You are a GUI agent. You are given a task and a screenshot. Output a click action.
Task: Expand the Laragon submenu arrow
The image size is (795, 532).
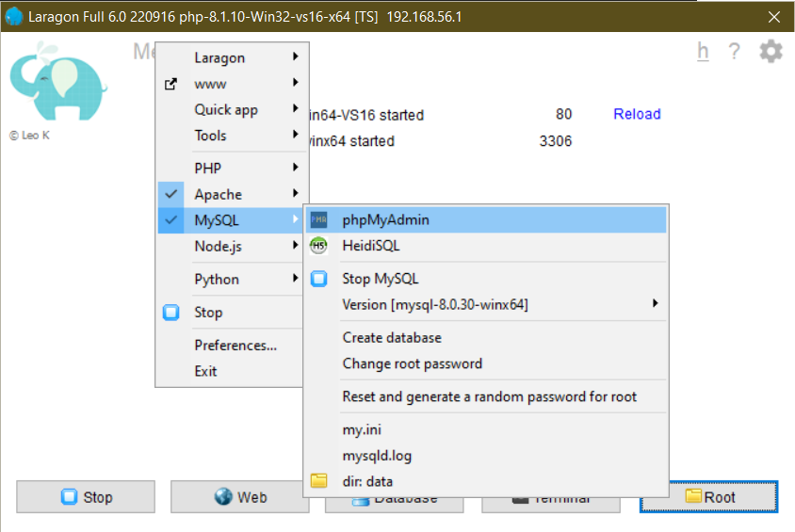[295, 56]
